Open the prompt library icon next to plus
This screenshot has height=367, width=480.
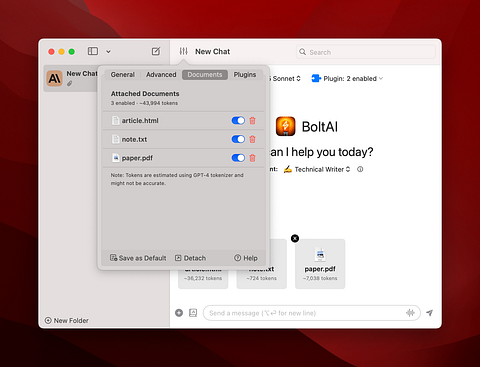193,313
